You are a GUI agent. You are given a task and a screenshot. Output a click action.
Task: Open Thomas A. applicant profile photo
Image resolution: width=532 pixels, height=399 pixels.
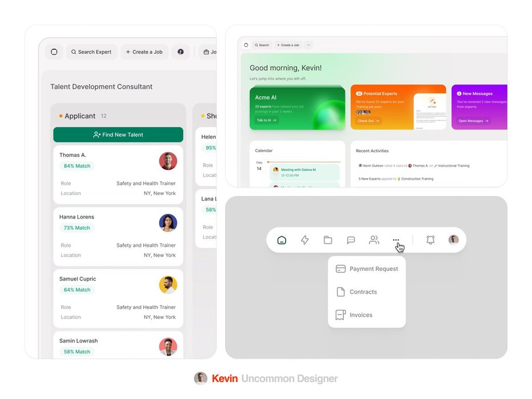coord(168,161)
